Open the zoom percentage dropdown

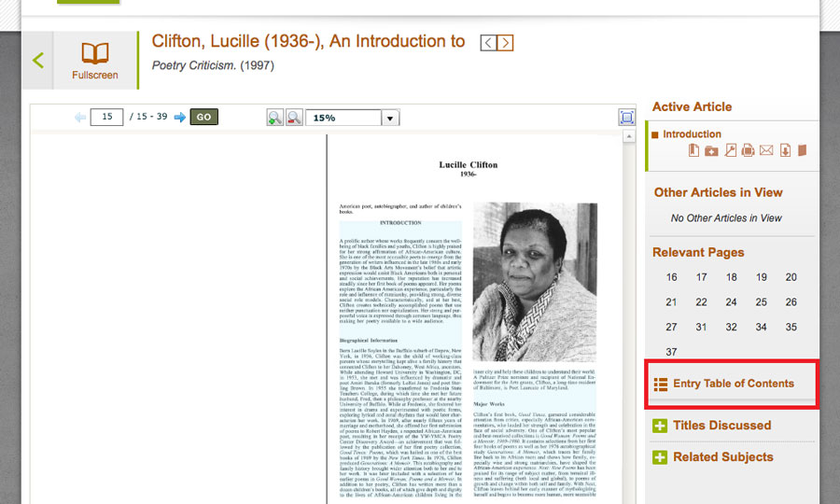(390, 118)
